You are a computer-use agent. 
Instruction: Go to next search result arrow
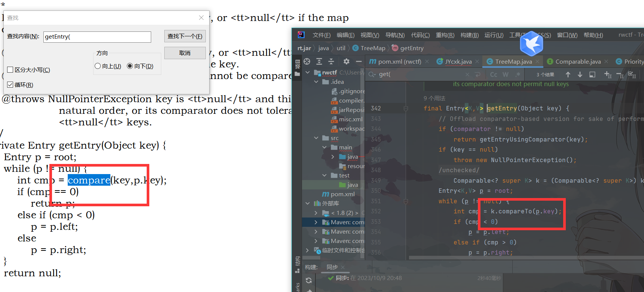pyautogui.click(x=580, y=74)
